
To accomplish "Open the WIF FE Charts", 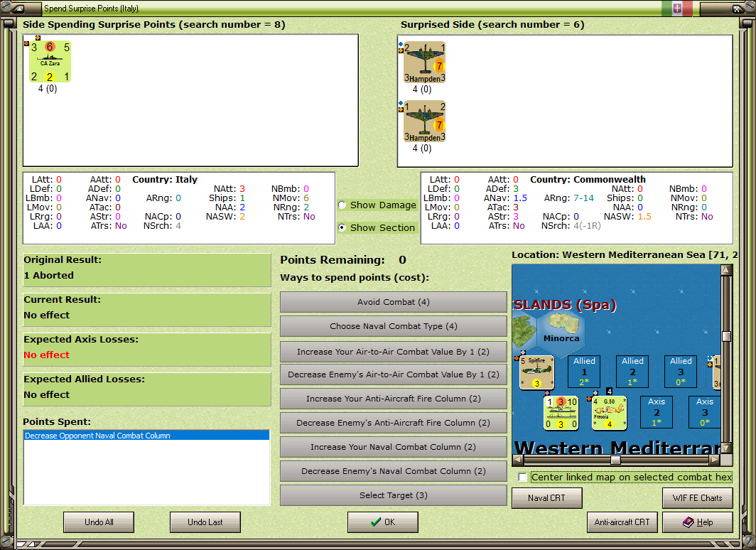I will click(x=698, y=498).
